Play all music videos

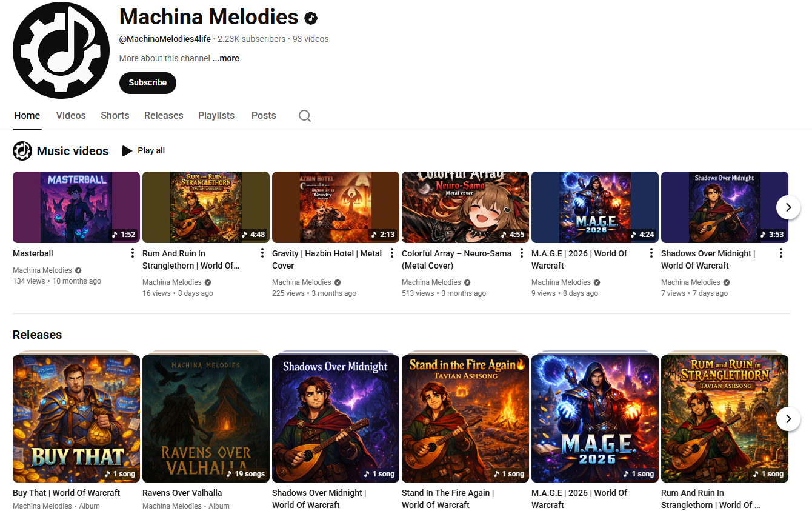[144, 150]
